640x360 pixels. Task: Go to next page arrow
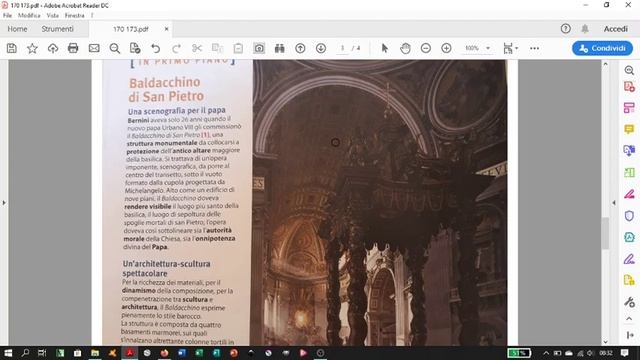(x=321, y=48)
